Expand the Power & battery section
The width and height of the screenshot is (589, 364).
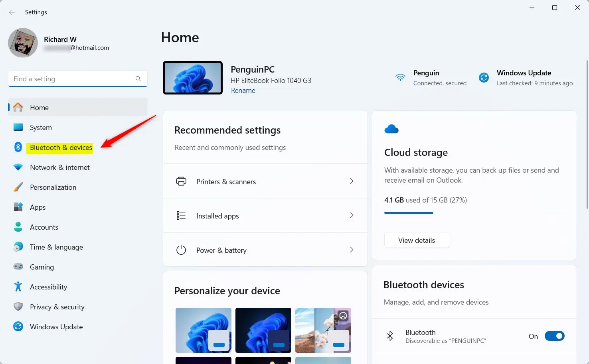(265, 250)
